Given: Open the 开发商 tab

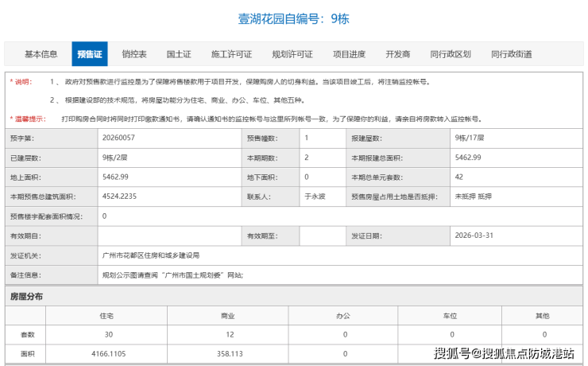Looking at the screenshot, I should click(x=398, y=54).
